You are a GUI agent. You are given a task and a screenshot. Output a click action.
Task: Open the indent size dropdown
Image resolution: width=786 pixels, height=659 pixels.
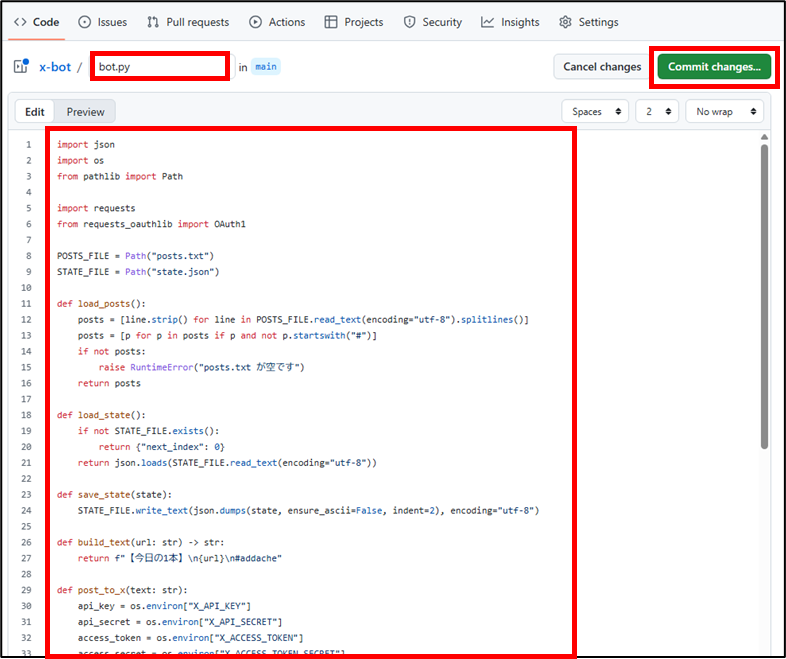[656, 112]
